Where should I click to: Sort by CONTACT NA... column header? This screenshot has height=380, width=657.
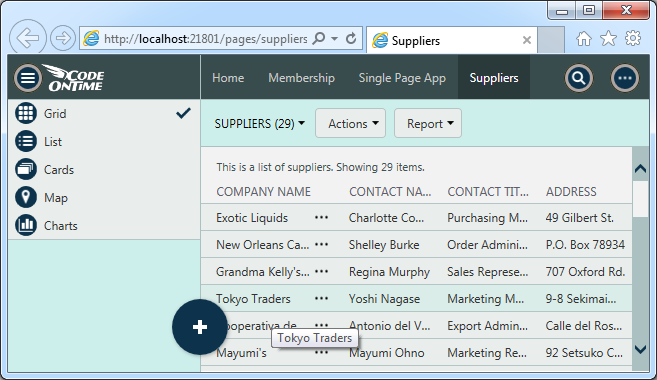[x=390, y=192]
